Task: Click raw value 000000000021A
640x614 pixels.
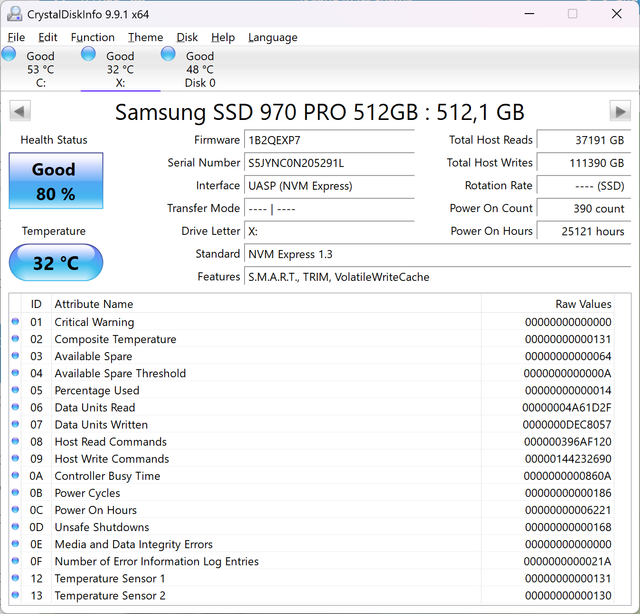Action: pyautogui.click(x=567, y=562)
